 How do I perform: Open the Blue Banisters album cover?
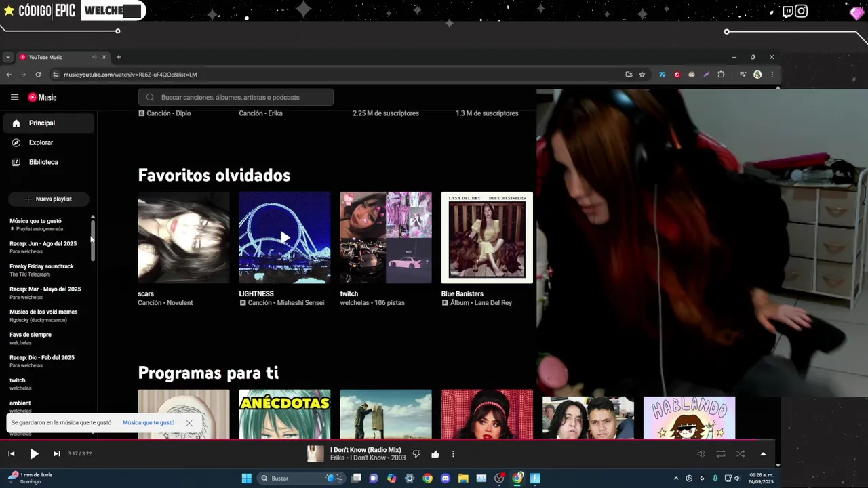(487, 237)
